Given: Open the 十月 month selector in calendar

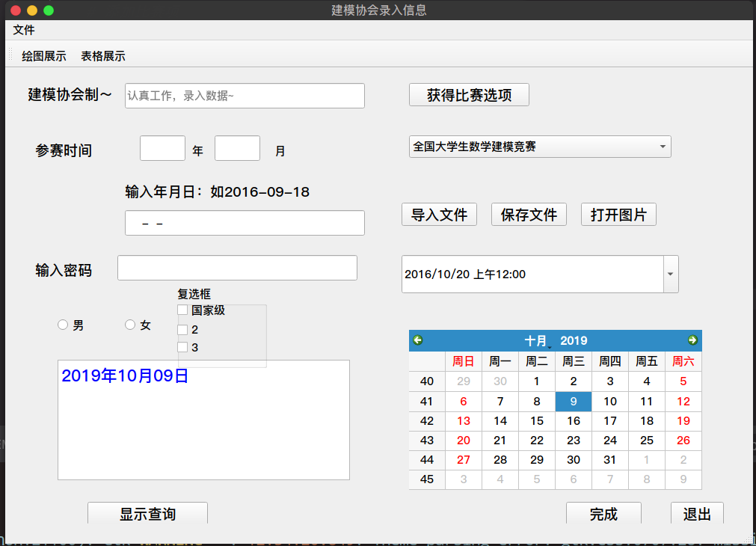Looking at the screenshot, I should [537, 341].
